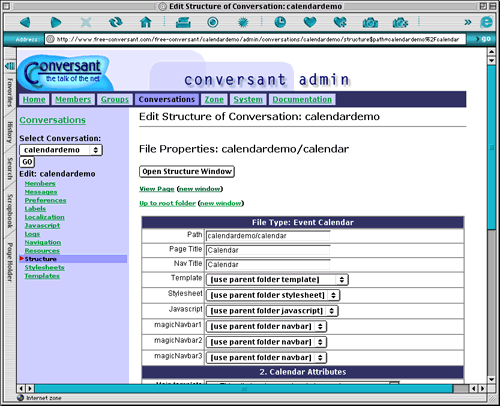Open the Documentation admin tab
Image resolution: width=500 pixels, height=406 pixels.
coord(302,99)
